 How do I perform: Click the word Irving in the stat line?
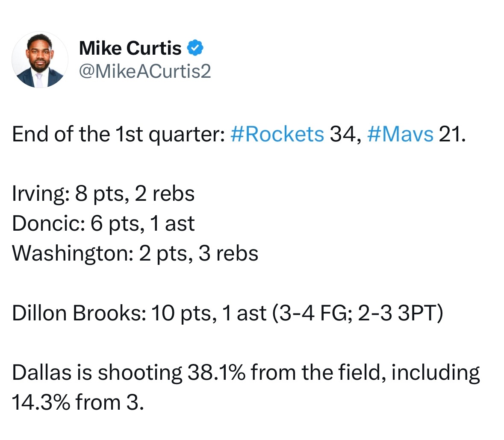pos(38,194)
